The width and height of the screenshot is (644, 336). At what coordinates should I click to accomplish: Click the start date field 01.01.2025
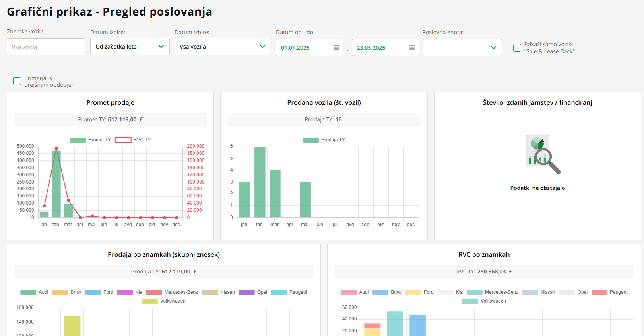click(310, 48)
